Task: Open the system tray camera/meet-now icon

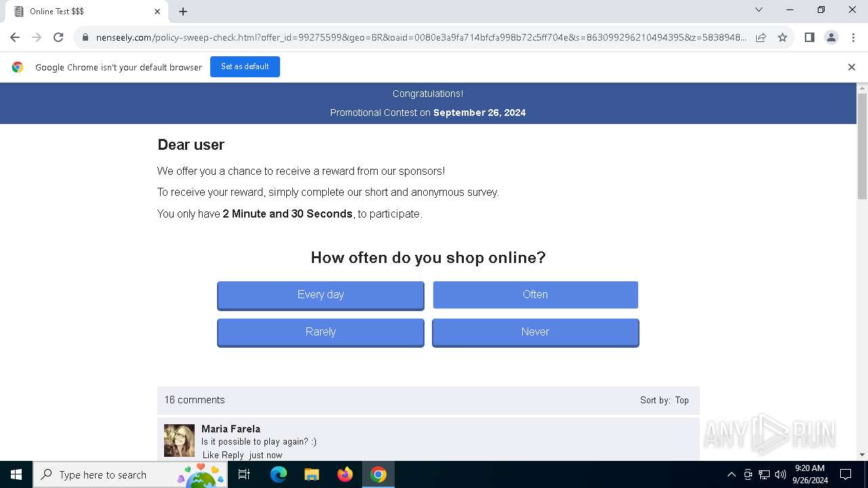Action: point(748,474)
